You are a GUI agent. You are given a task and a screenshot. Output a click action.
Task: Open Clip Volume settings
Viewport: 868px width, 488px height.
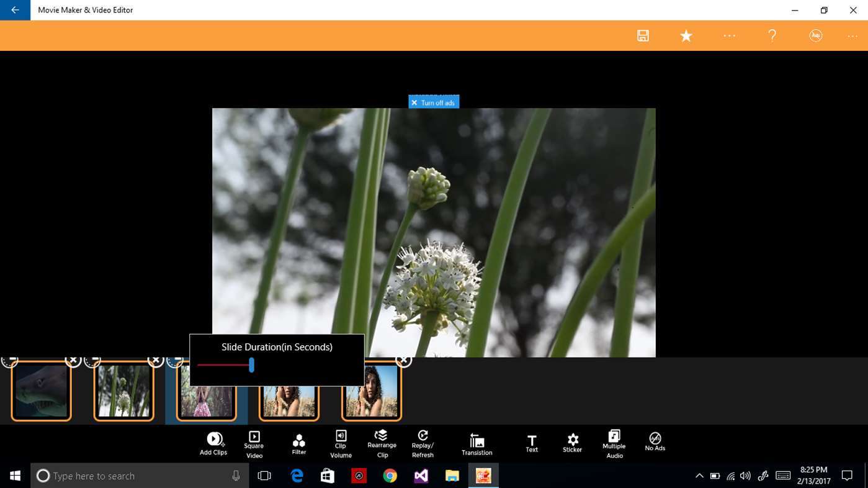point(341,435)
